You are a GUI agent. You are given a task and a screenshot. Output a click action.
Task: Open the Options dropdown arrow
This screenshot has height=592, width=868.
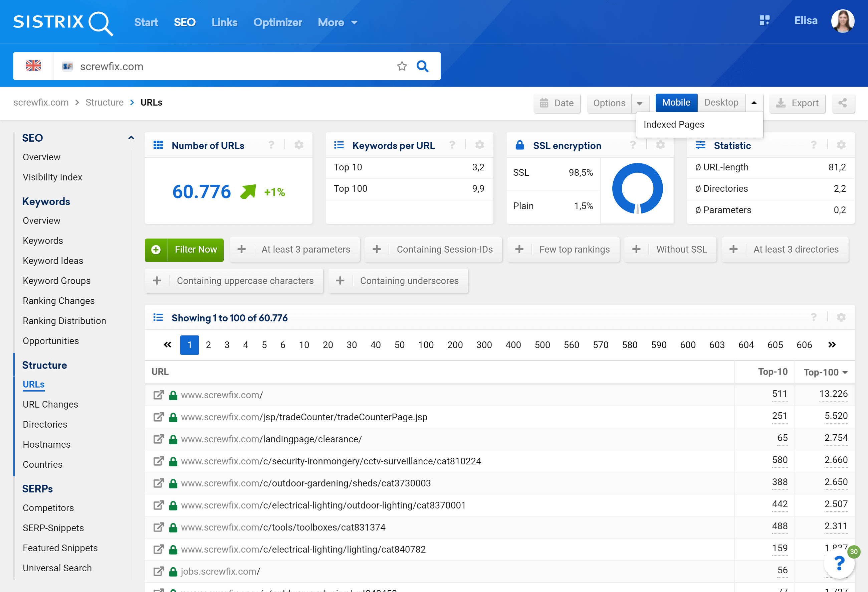[639, 103]
